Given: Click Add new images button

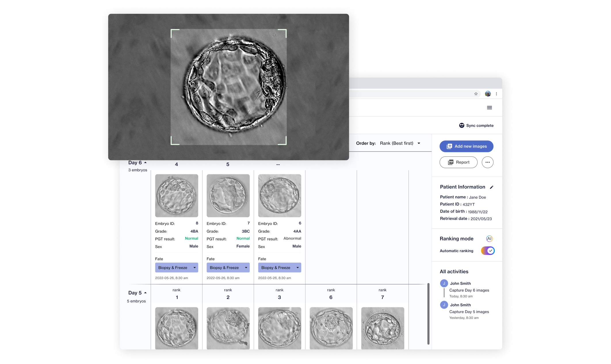Looking at the screenshot, I should tap(466, 146).
